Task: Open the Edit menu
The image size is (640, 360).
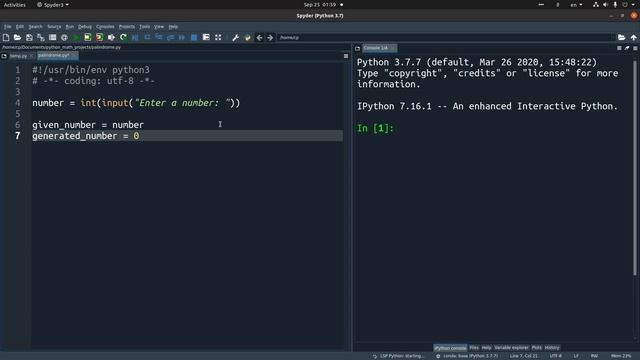Action: click(x=20, y=27)
